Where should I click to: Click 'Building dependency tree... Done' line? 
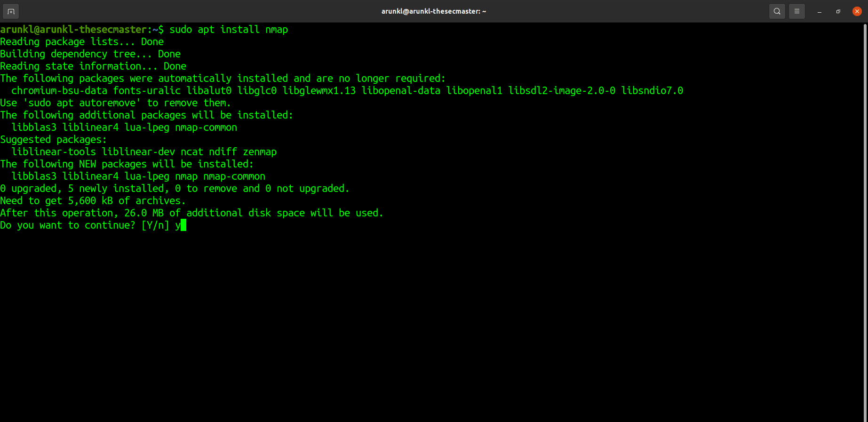(90, 54)
